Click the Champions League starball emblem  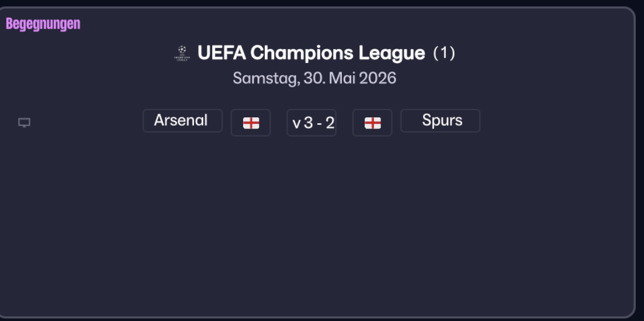click(182, 53)
